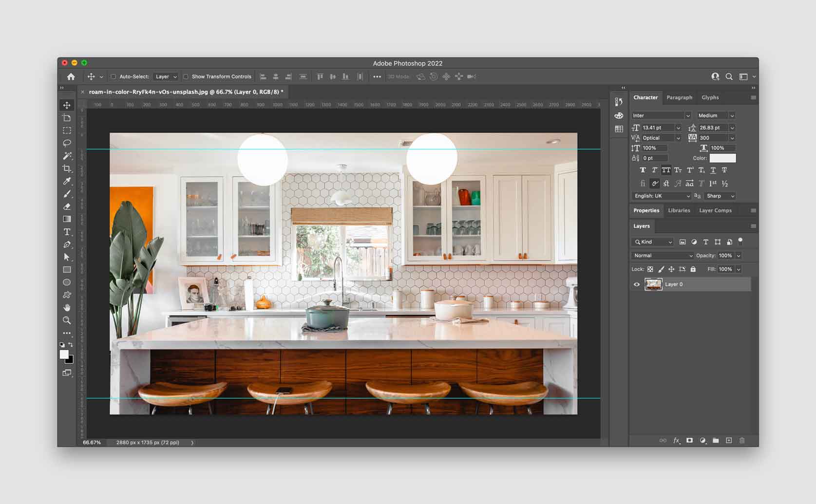Toggle Underline text style
Viewport: 816px width, 504px height.
point(713,170)
